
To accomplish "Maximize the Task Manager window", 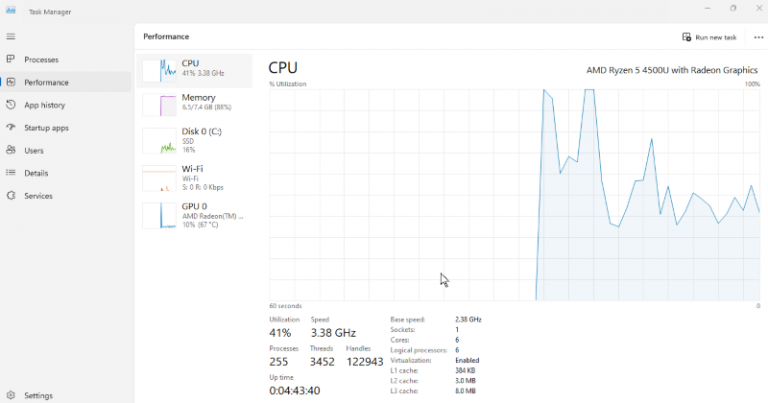I will (733, 8).
